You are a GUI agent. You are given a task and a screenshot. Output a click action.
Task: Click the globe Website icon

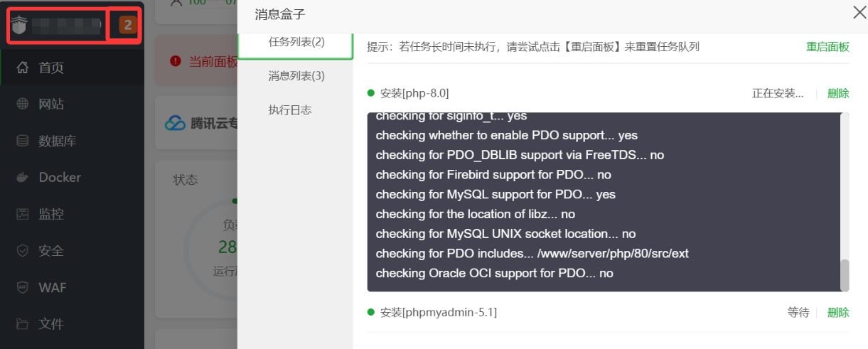(x=23, y=104)
